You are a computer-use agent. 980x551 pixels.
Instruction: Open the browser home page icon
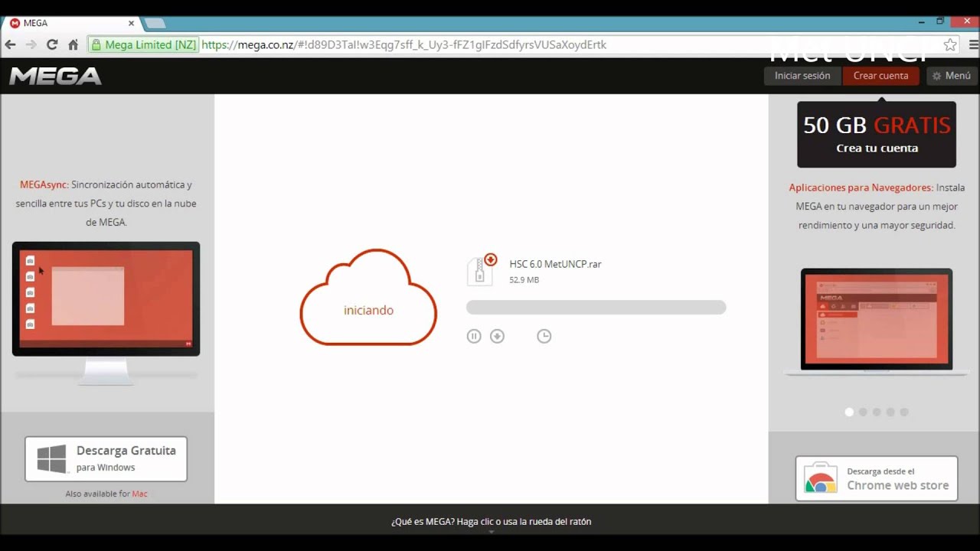(x=73, y=45)
